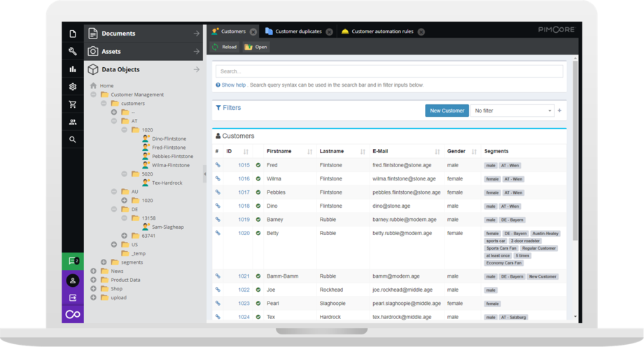Open the gear Settings icon

tap(73, 87)
